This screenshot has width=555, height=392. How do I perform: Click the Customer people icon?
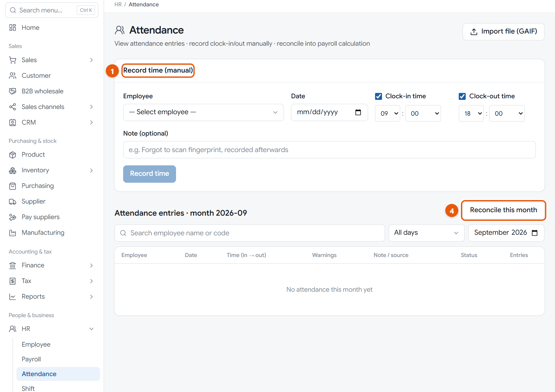pos(12,75)
